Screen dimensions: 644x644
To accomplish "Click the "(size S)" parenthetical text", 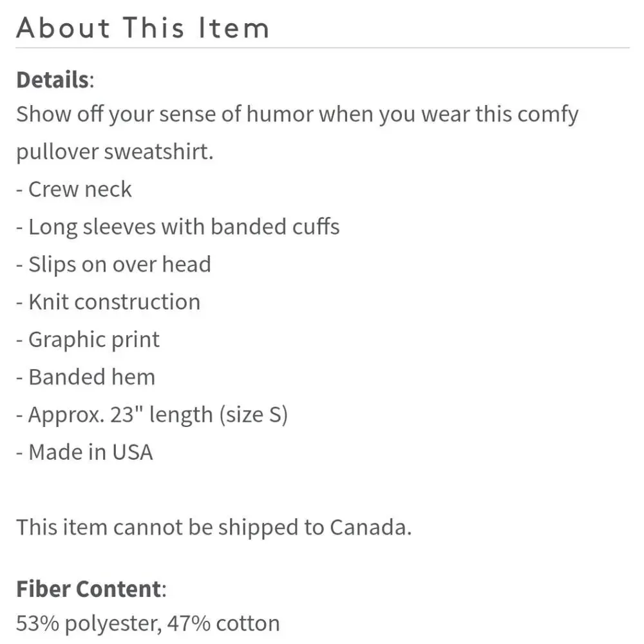I will pyautogui.click(x=253, y=415).
